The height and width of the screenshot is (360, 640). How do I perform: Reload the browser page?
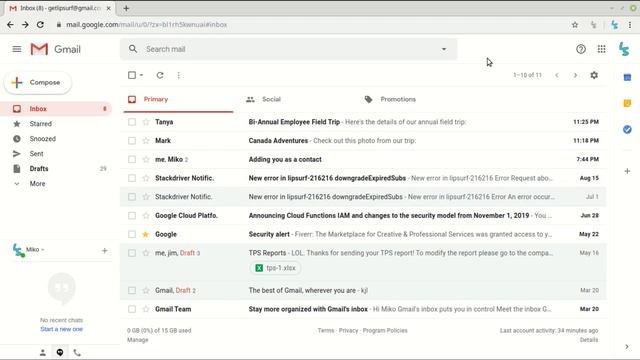click(x=40, y=24)
